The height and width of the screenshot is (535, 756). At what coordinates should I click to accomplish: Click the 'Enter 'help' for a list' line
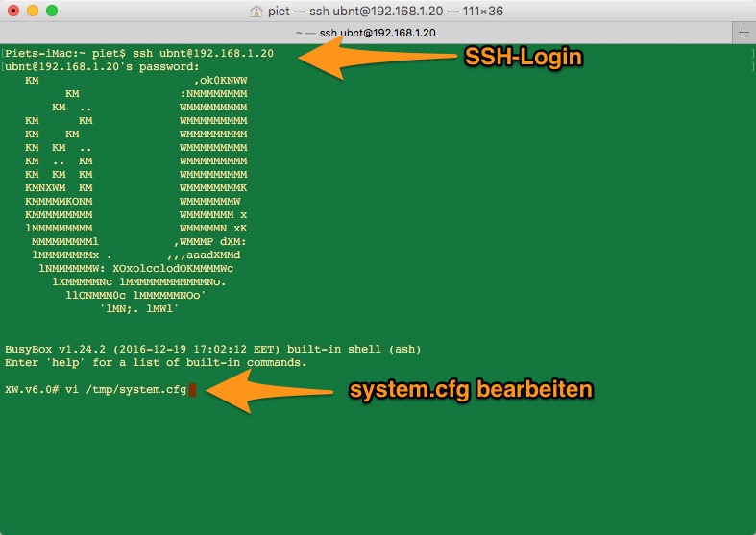point(156,362)
